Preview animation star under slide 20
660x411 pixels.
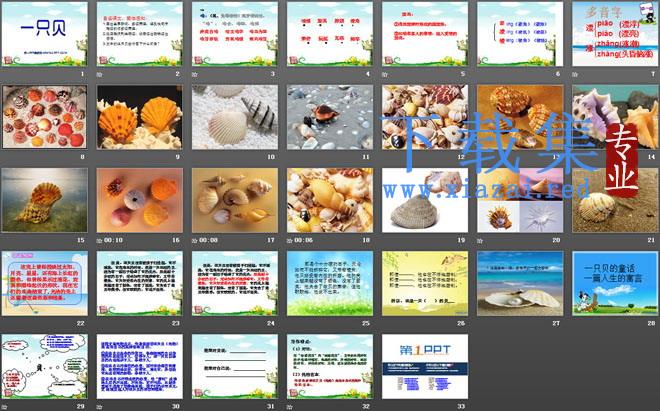(480, 240)
